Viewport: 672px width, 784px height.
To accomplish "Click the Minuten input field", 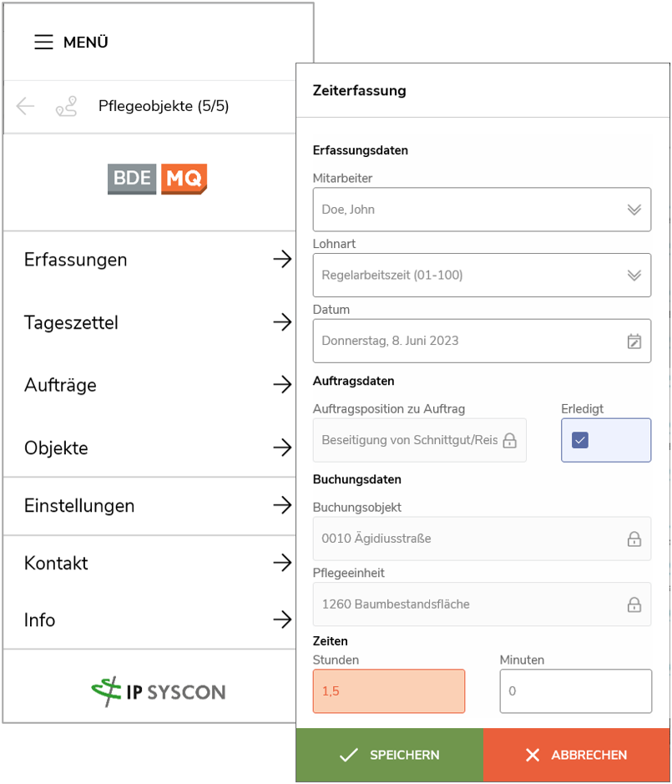I will coord(575,691).
